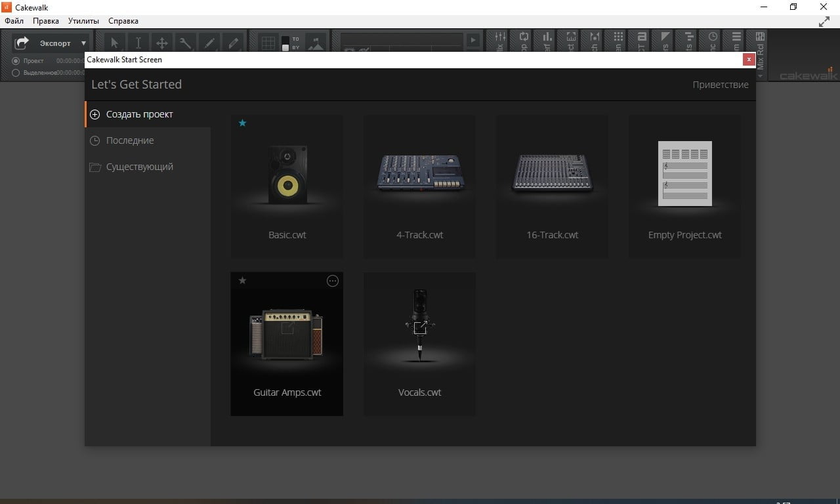Screen dimensions: 840x504
Task: Close the Cakewalk Start Screen dialog
Action: 748,60
